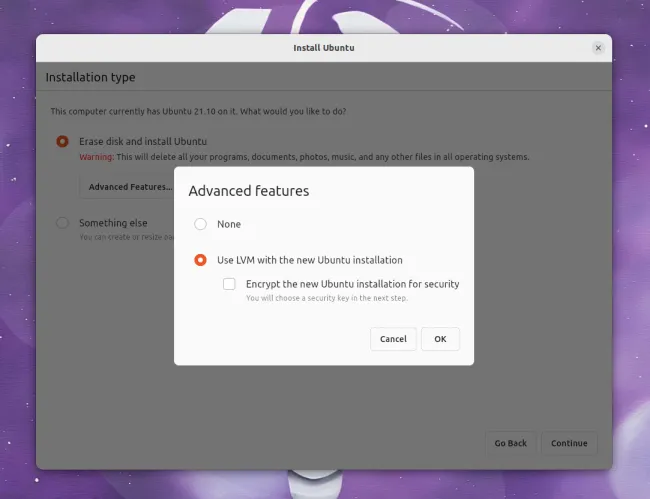
Task: Select Use LVM with new Ubuntu installation
Action: point(200,260)
